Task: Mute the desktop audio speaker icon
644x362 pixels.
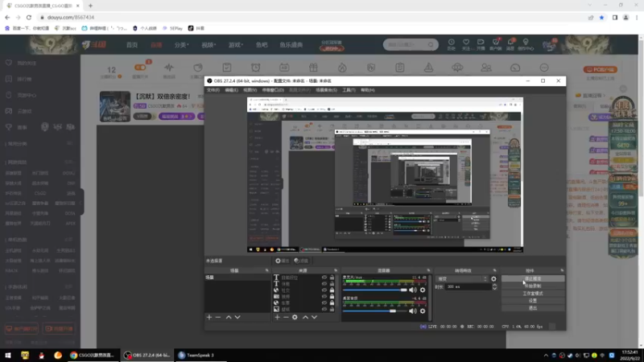Action: tap(413, 311)
